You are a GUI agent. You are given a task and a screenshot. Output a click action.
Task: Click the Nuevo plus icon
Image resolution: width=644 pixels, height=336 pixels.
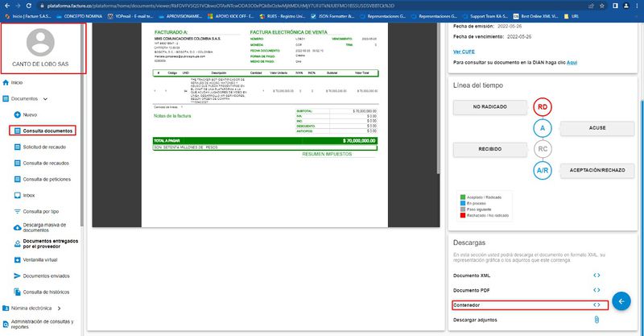[17, 114]
